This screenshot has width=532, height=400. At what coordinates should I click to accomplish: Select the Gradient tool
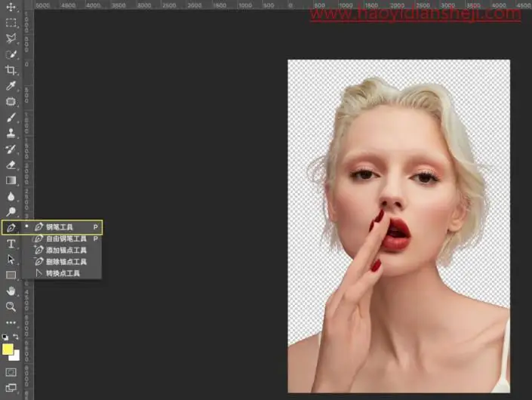pyautogui.click(x=11, y=180)
